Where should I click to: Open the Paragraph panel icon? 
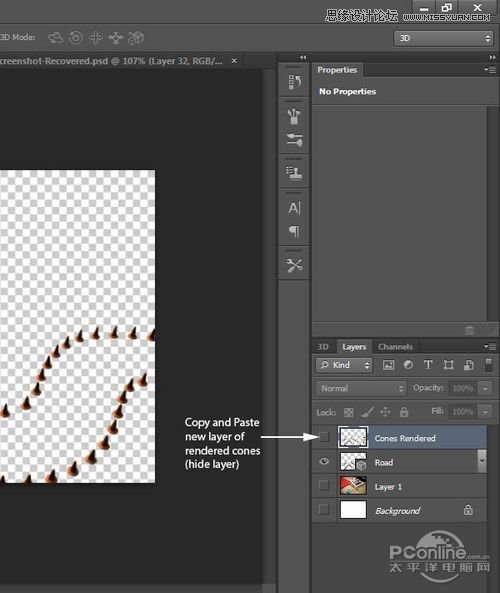tap(294, 231)
